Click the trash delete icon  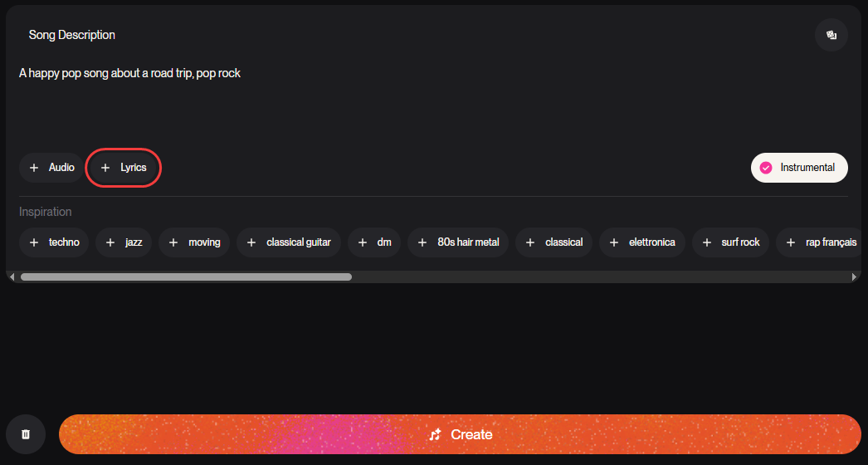click(x=26, y=434)
